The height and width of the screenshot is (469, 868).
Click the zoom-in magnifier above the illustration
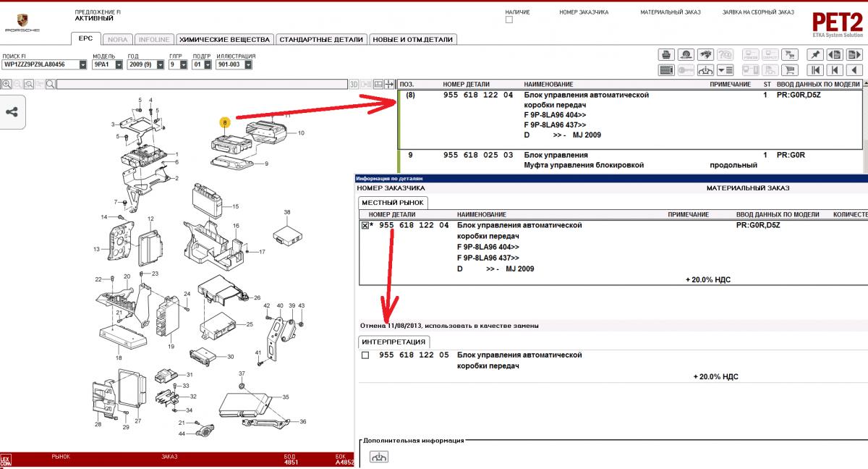pyautogui.click(x=7, y=85)
